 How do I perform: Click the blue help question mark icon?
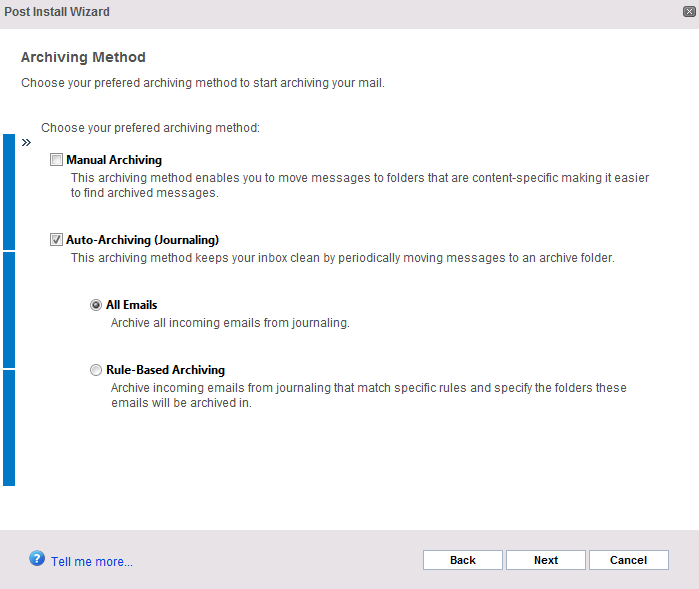(x=37, y=558)
